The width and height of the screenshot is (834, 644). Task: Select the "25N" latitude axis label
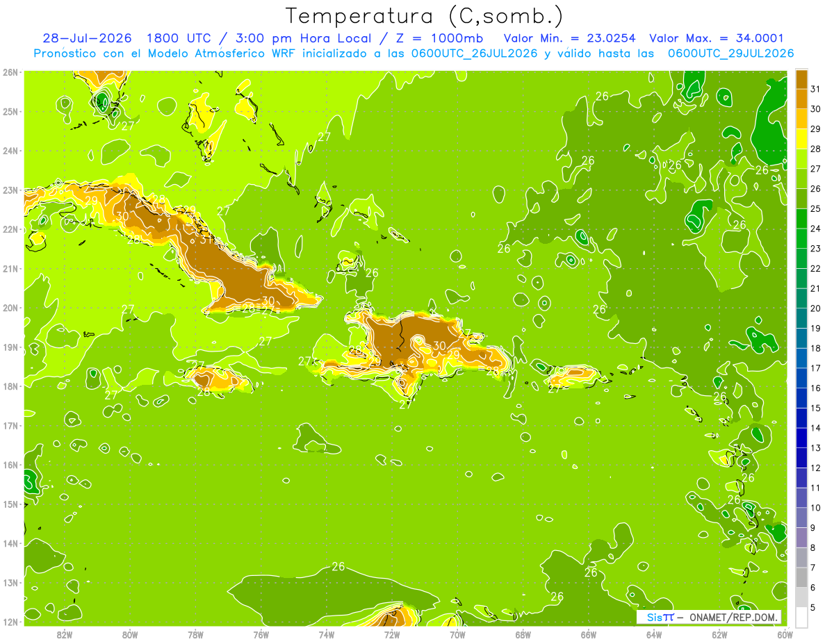[x=10, y=111]
